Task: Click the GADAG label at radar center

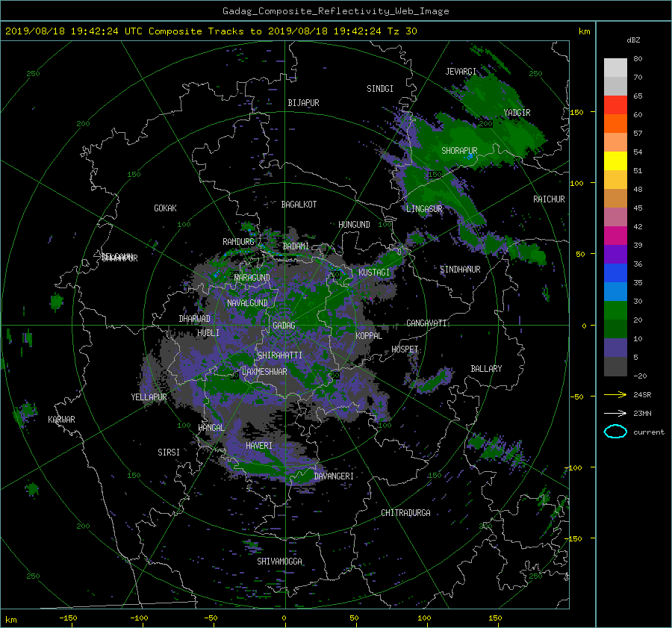Action: 284,326
